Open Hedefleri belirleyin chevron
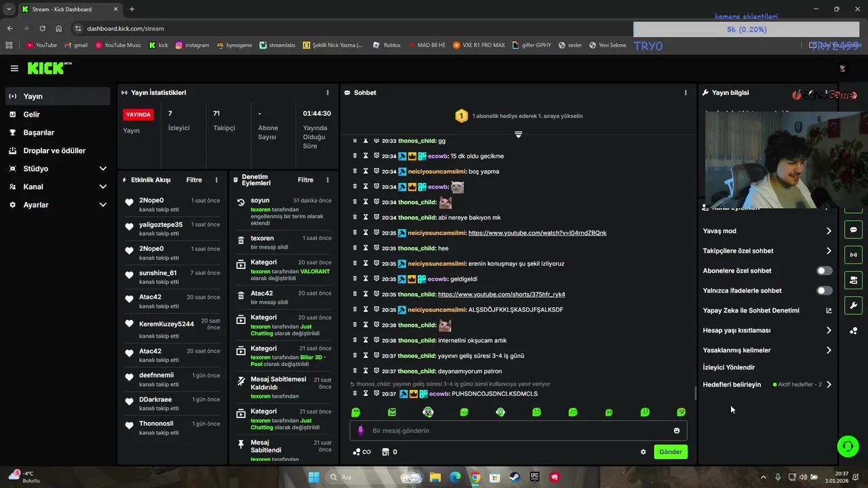Viewport: 868px width, 488px height. (829, 384)
